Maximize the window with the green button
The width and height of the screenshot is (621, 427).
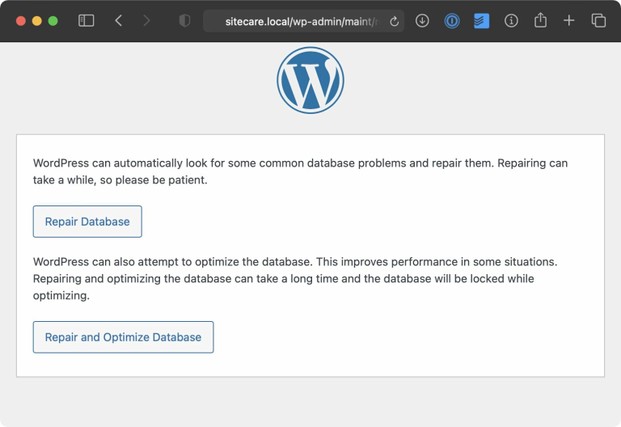53,20
